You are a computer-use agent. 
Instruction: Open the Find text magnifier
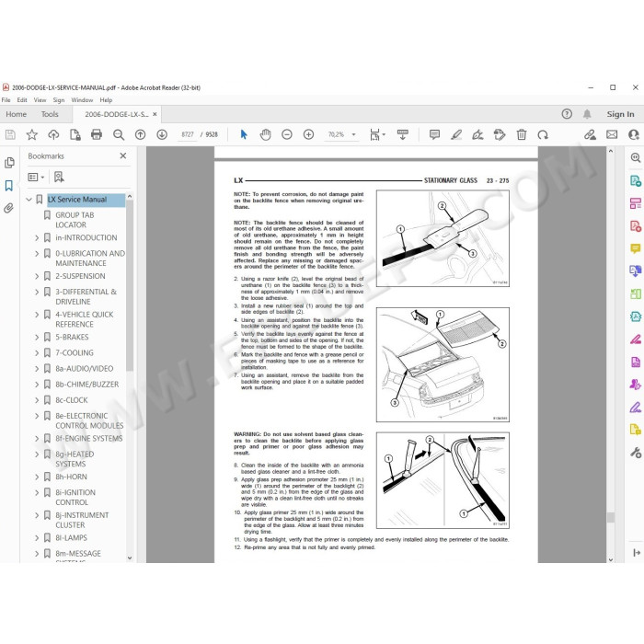(119, 134)
